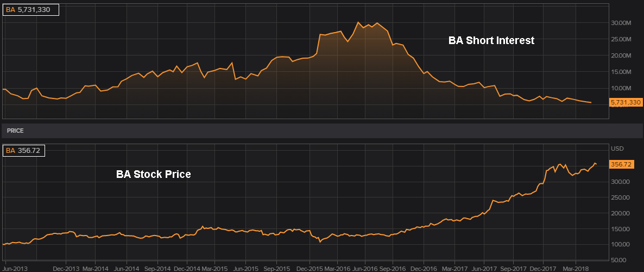This screenshot has height=272, width=644.
Task: Click the 15.00M y-axis label
Action: coord(621,72)
